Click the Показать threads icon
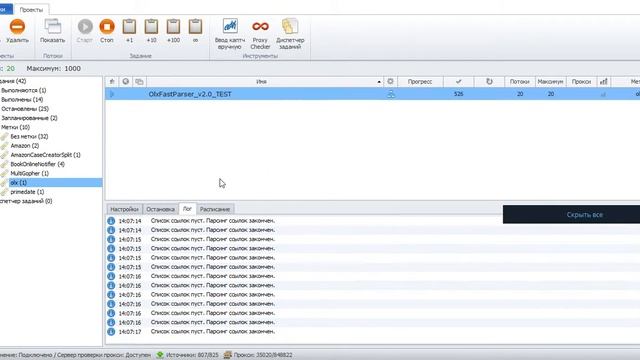Viewport: 640px width, 360px height. [x=53, y=27]
